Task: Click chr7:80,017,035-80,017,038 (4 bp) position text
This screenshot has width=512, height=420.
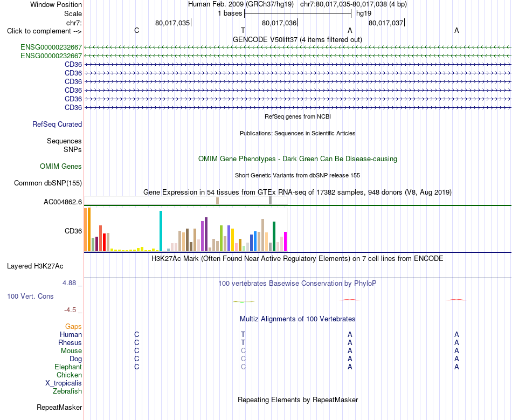Action: pos(354,4)
